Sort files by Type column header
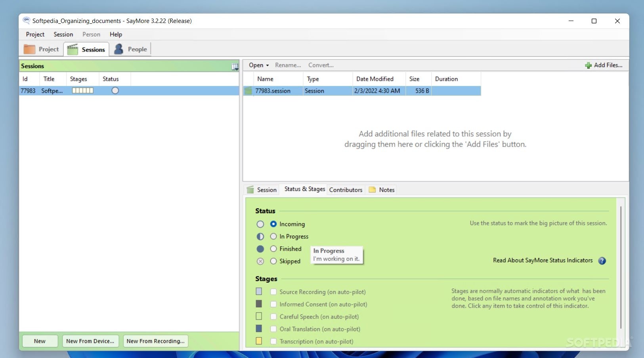Viewport: 644px width, 358px height. 328,79
